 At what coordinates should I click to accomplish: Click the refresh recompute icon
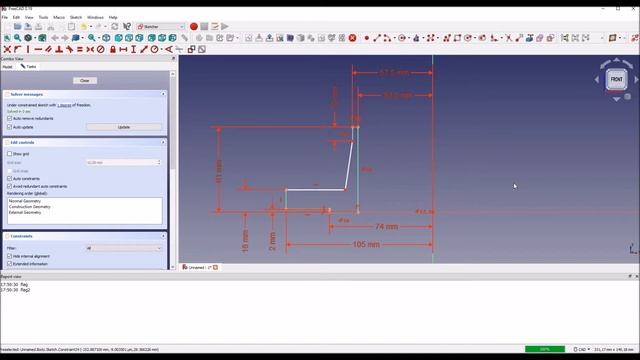[x=115, y=27]
